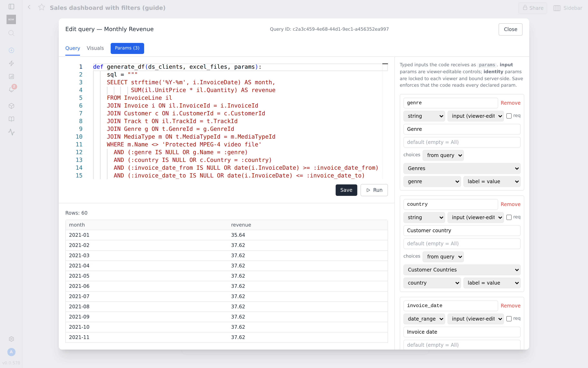
Task: Check the req box for invoice_date
Action: 509,319
